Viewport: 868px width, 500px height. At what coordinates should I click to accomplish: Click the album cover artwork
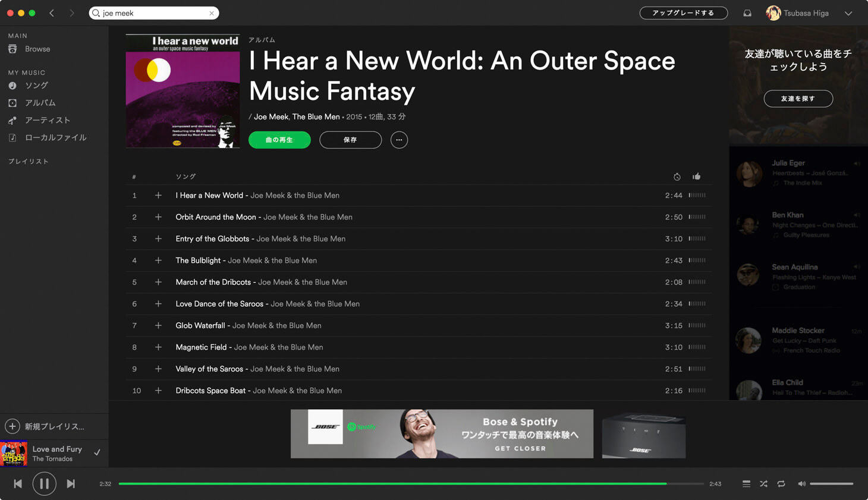(183, 91)
